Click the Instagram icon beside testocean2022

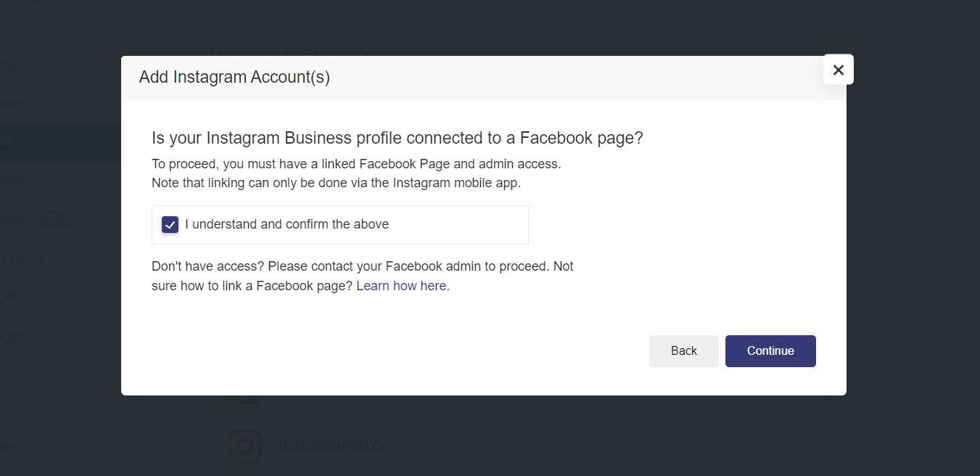tap(244, 446)
